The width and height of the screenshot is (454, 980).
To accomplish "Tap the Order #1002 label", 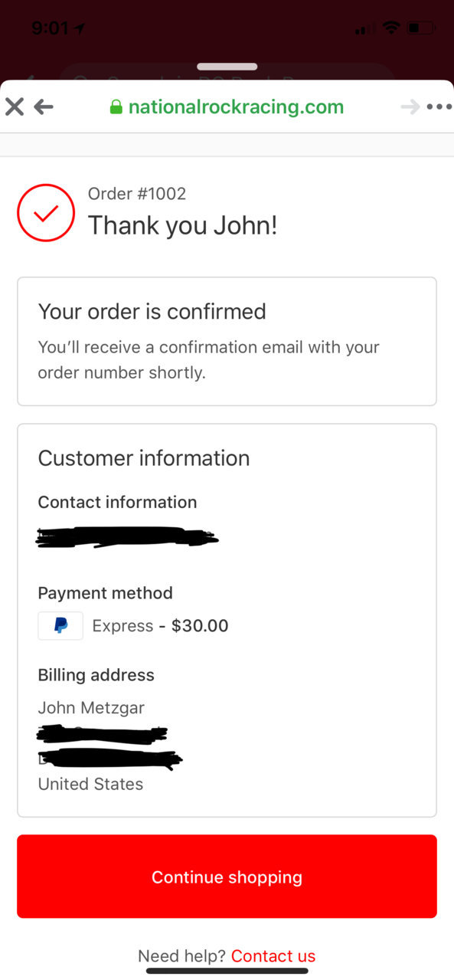I will tap(137, 194).
